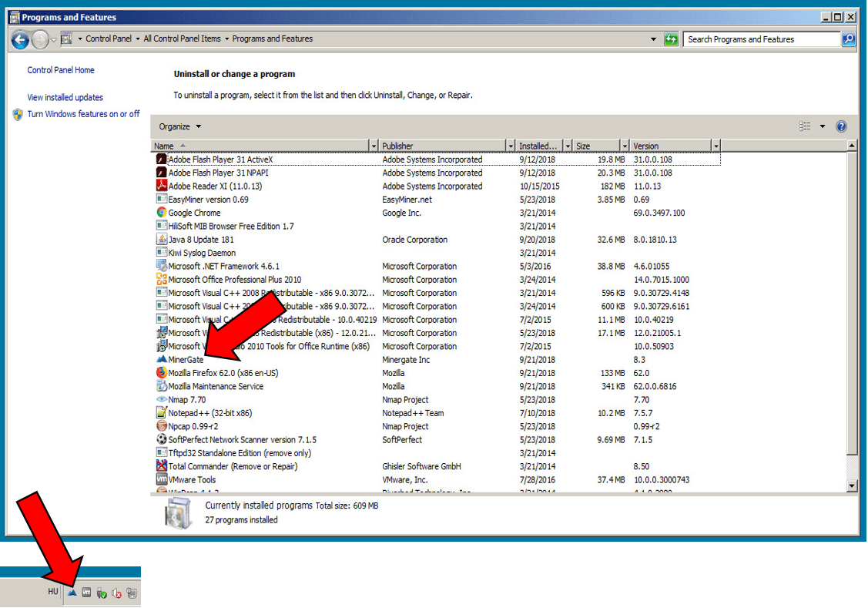Click the Mozilla Firefox 62.0 icon

(162, 373)
